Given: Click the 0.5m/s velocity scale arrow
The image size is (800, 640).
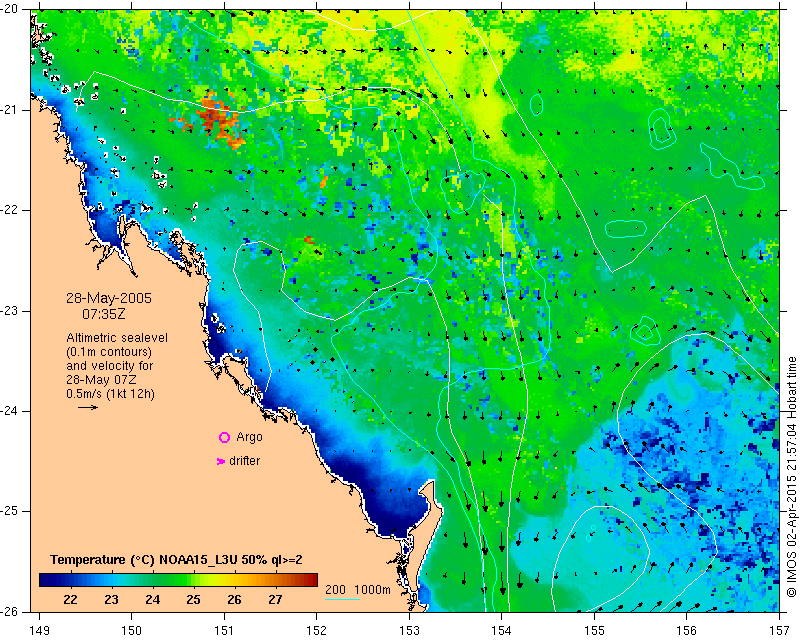Looking at the screenshot, I should pos(88,407).
